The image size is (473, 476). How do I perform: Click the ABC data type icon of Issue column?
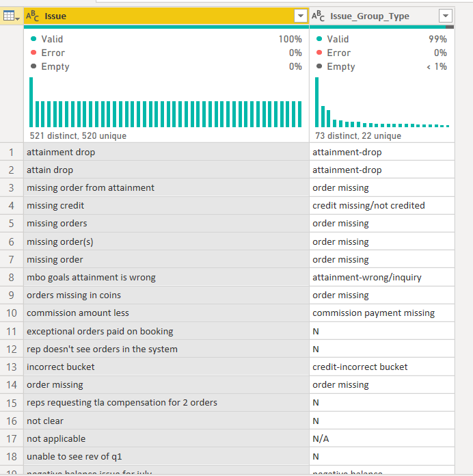(x=32, y=16)
